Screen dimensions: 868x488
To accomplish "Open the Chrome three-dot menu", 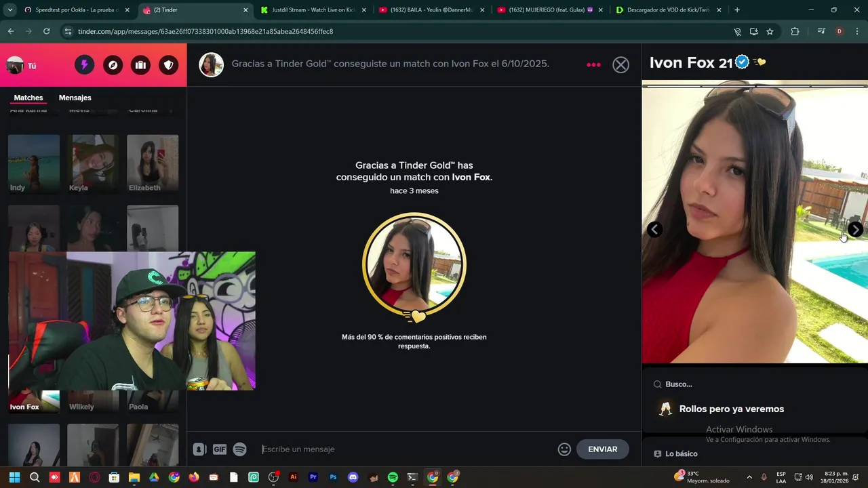I will (x=857, y=31).
